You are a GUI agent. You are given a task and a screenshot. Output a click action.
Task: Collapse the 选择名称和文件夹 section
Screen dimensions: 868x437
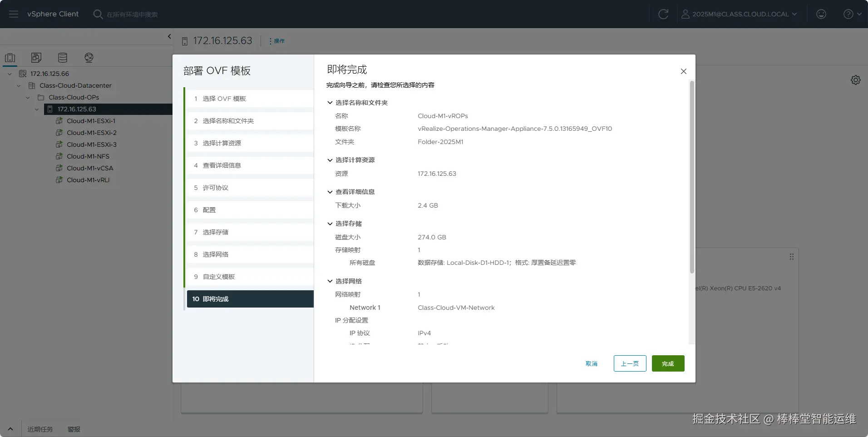[x=330, y=103]
